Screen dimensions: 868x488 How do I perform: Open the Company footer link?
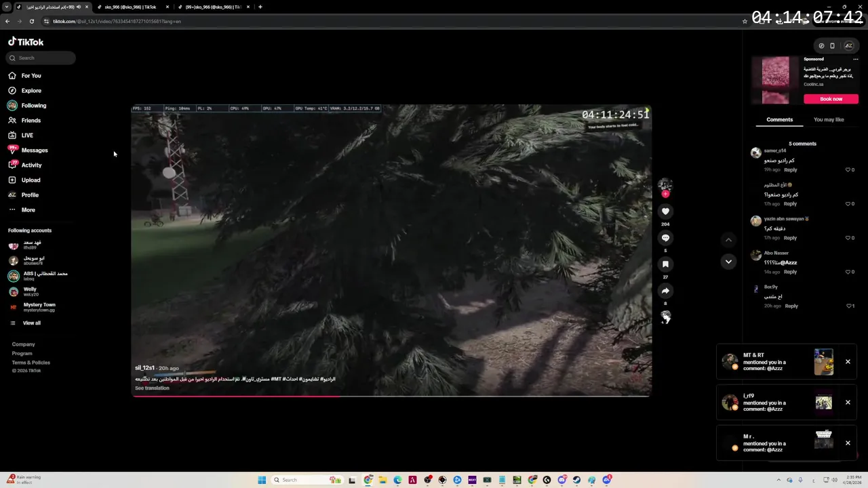23,344
